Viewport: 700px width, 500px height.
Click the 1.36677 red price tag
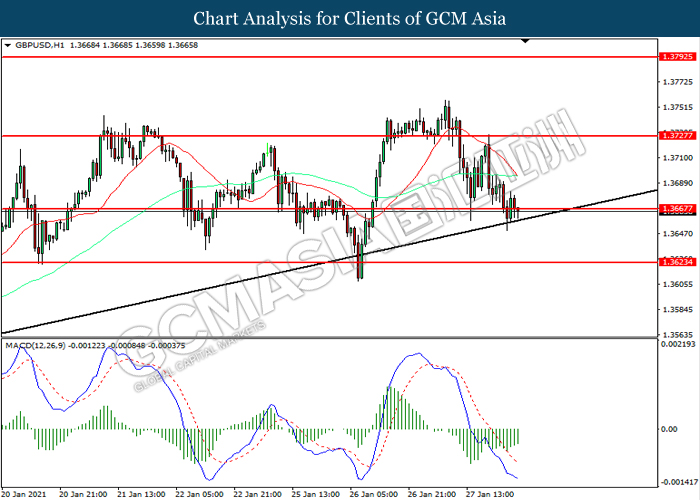pos(678,208)
